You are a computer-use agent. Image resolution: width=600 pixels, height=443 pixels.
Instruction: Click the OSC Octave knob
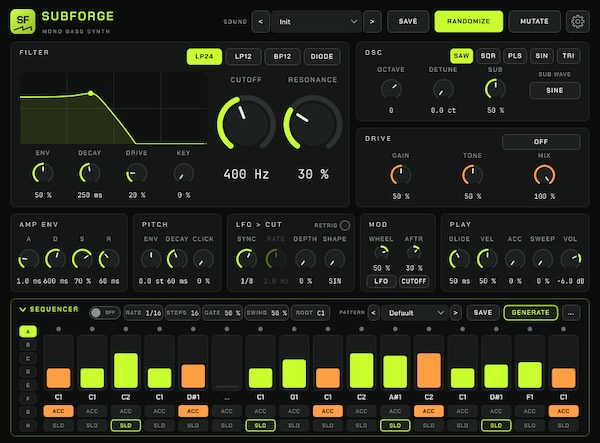point(391,89)
